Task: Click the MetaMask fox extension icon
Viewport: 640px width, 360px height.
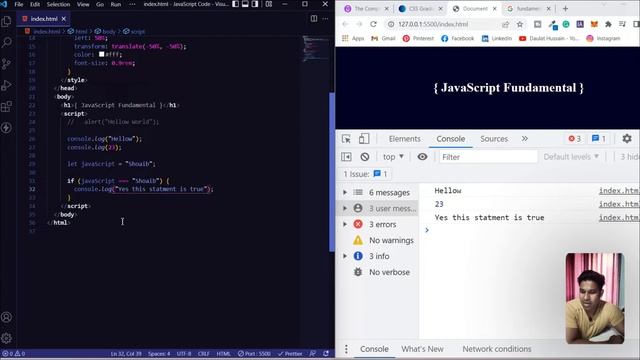Action: pos(594,24)
